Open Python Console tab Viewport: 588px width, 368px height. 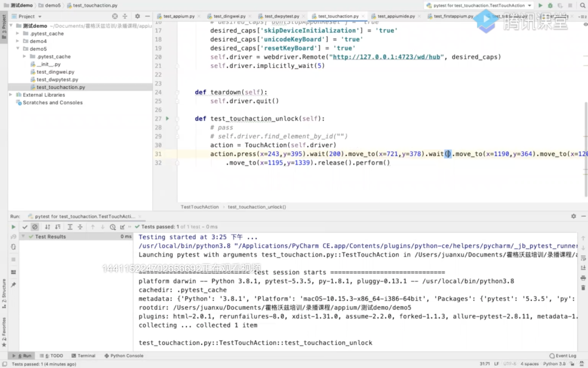click(x=124, y=356)
